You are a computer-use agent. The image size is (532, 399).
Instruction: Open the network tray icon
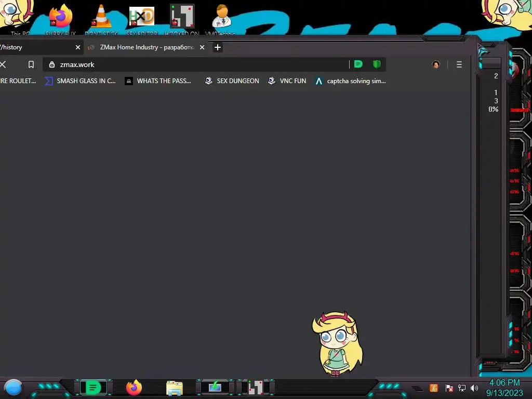[462, 388]
